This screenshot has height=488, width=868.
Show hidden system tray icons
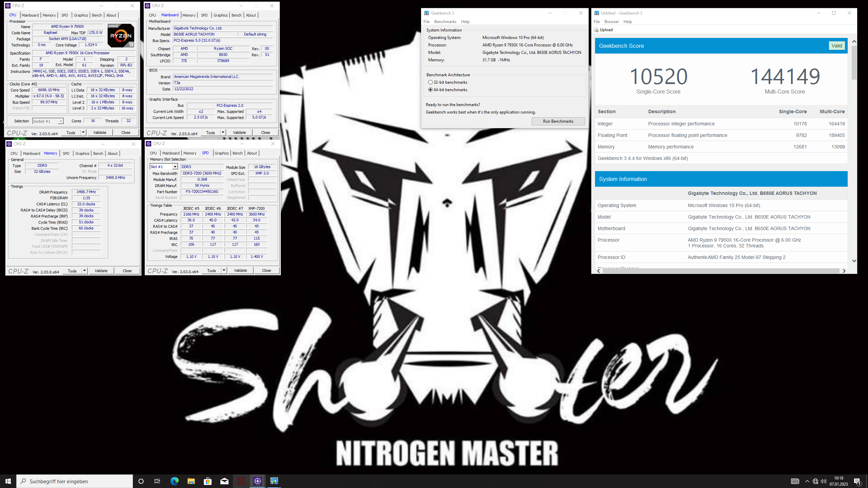point(807,481)
